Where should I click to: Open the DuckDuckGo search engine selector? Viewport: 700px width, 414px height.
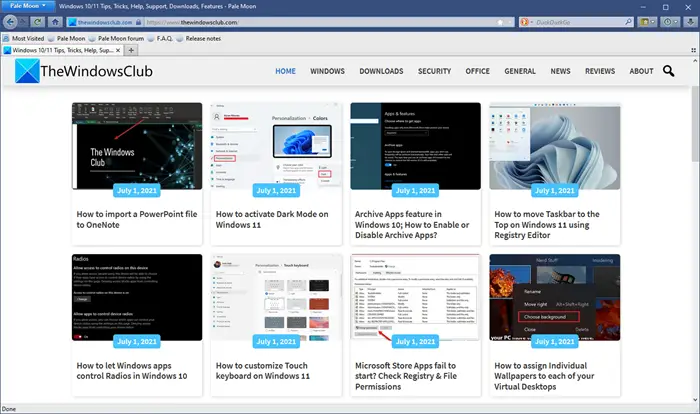pyautogui.click(x=527, y=22)
